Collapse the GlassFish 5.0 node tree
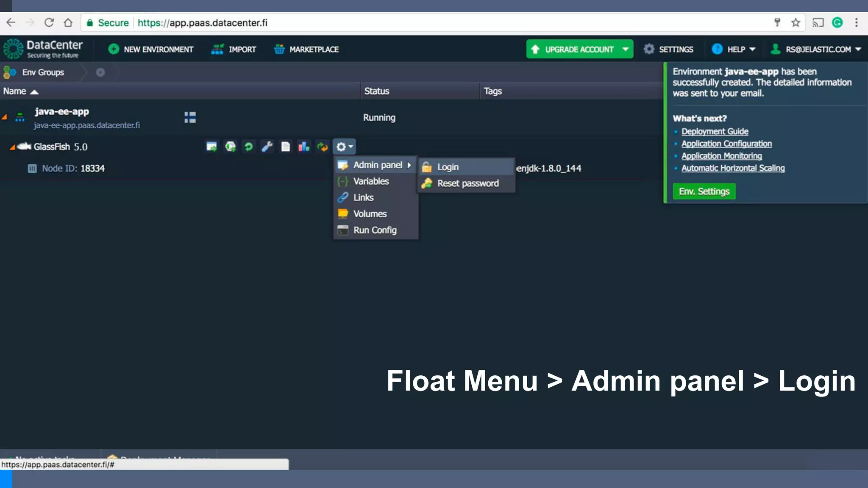 point(12,147)
